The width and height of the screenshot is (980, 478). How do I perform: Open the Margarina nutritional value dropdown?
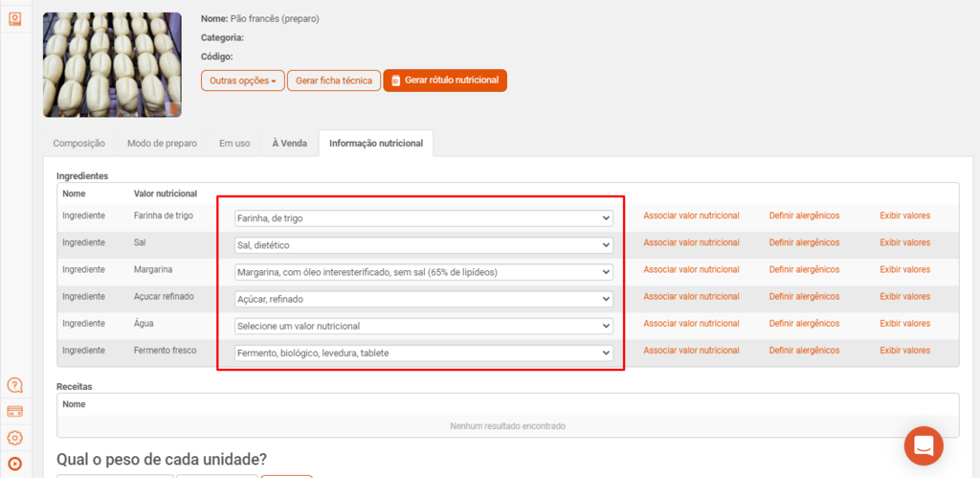(424, 272)
